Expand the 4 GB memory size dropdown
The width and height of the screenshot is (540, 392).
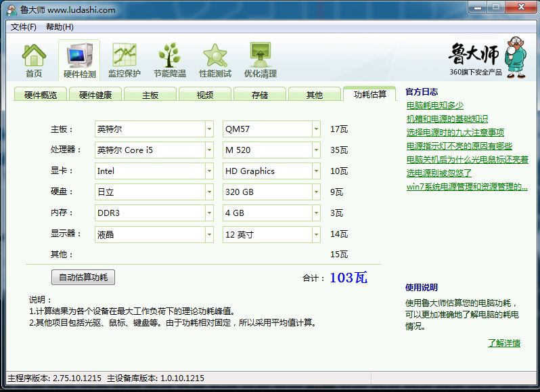click(x=316, y=213)
